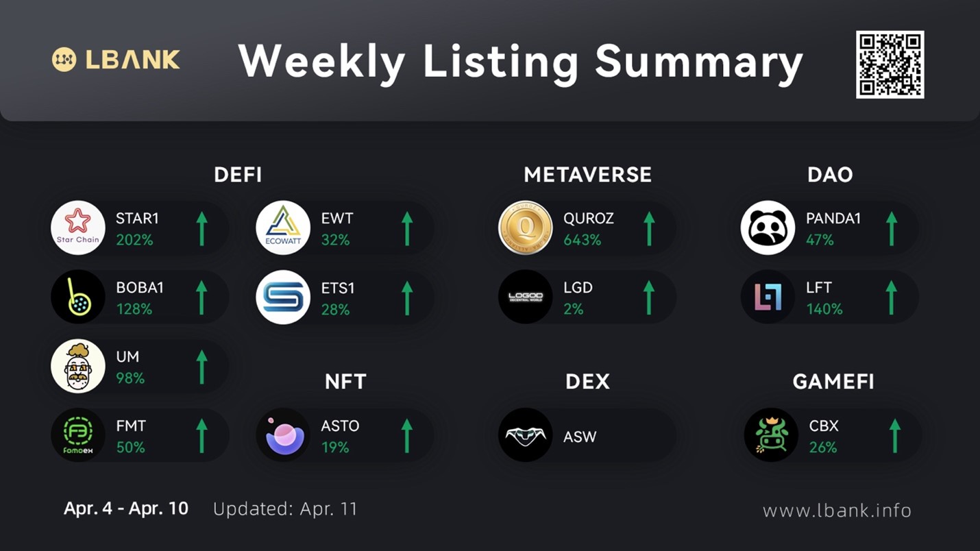Viewport: 980px width, 551px height.
Task: Select the ASTO purple planet icon
Action: 283,436
